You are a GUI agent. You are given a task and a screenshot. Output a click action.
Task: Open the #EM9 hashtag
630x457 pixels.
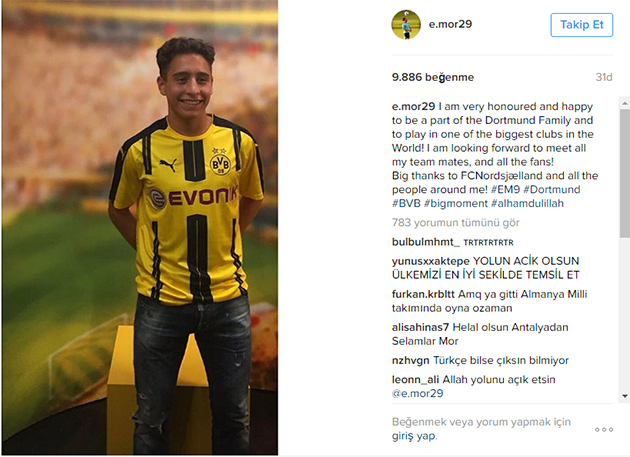coord(505,189)
